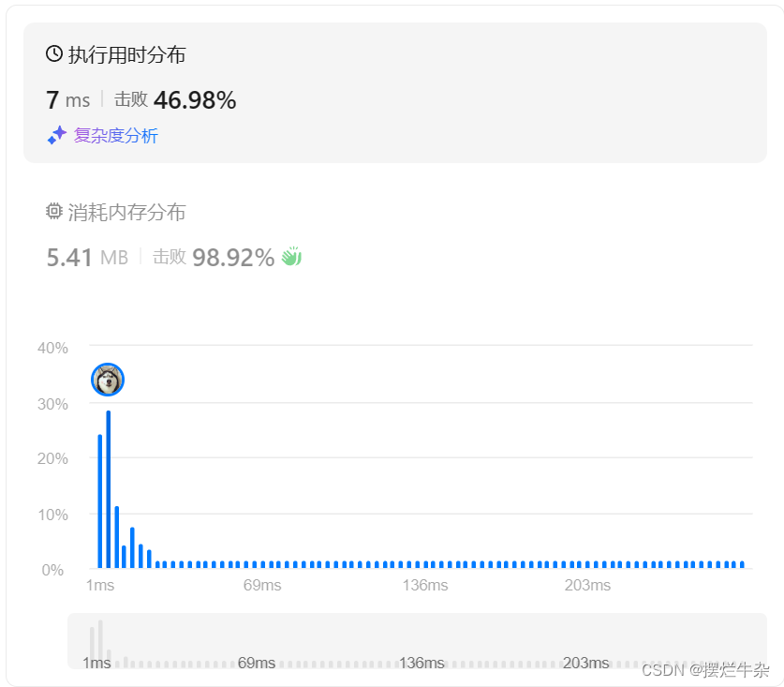
Task: Click the 203ms label on chart axis
Action: tap(587, 585)
